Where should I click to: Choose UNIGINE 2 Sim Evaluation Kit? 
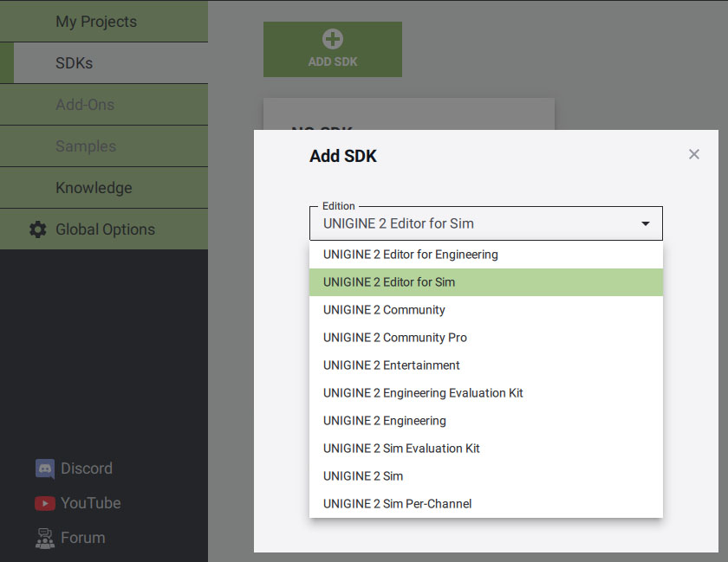[x=486, y=449]
